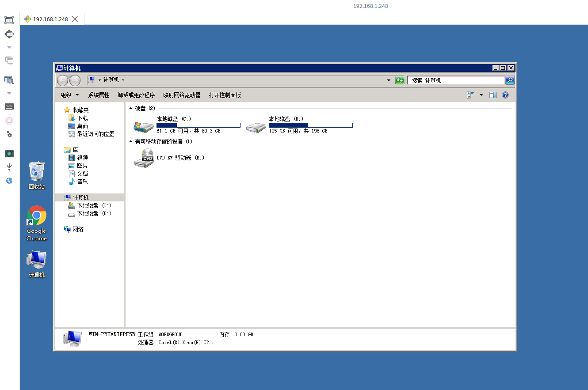Click "61.1 GB 可用, 共 80.3 GB" text
This screenshot has height=390, width=588.
[x=188, y=131]
